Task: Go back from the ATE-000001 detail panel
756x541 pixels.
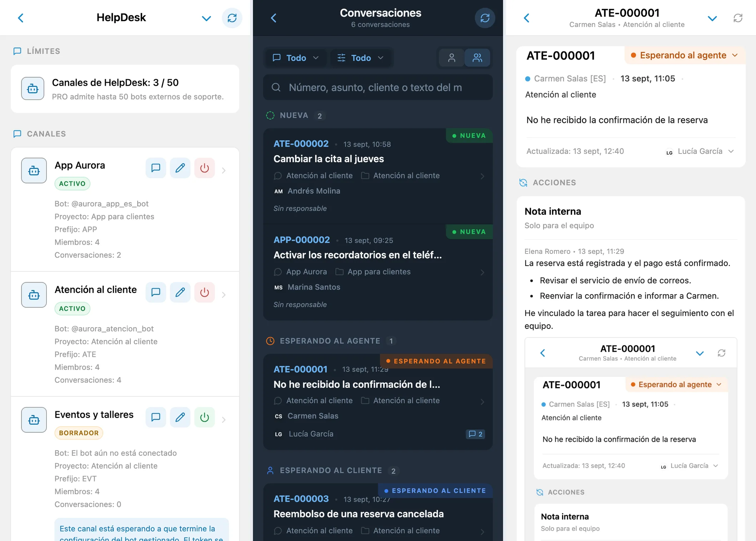Action: [527, 18]
